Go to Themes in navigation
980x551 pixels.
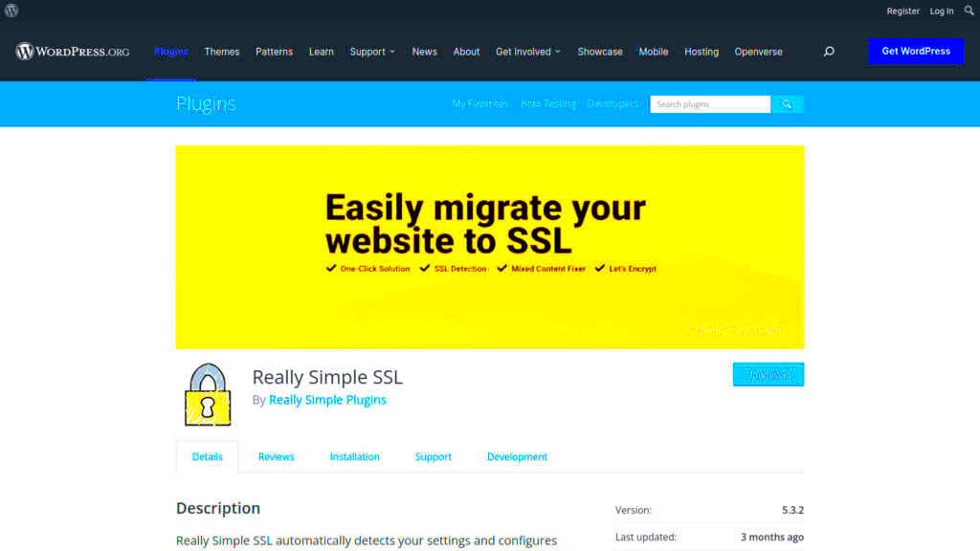[222, 52]
